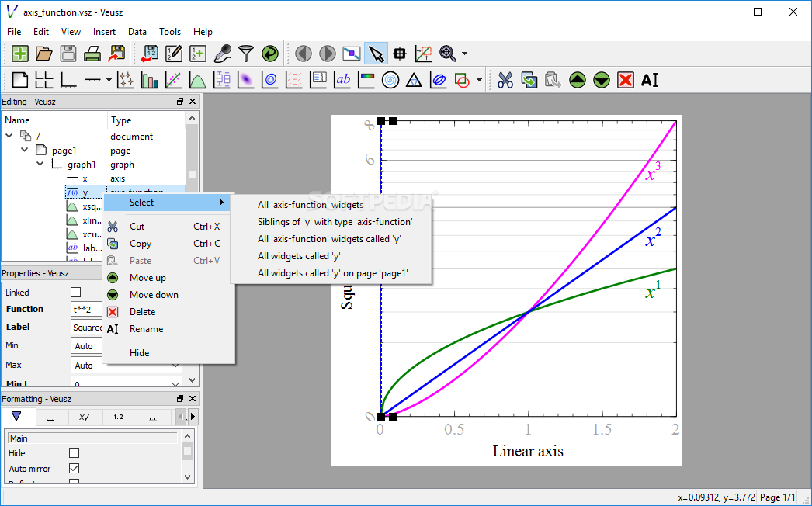The width and height of the screenshot is (812, 506).
Task: Click toolbar green Move down arrow
Action: point(601,80)
